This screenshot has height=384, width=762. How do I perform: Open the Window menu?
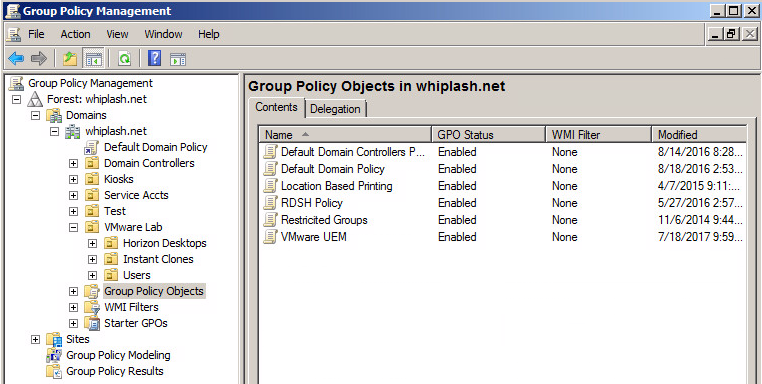tap(163, 34)
